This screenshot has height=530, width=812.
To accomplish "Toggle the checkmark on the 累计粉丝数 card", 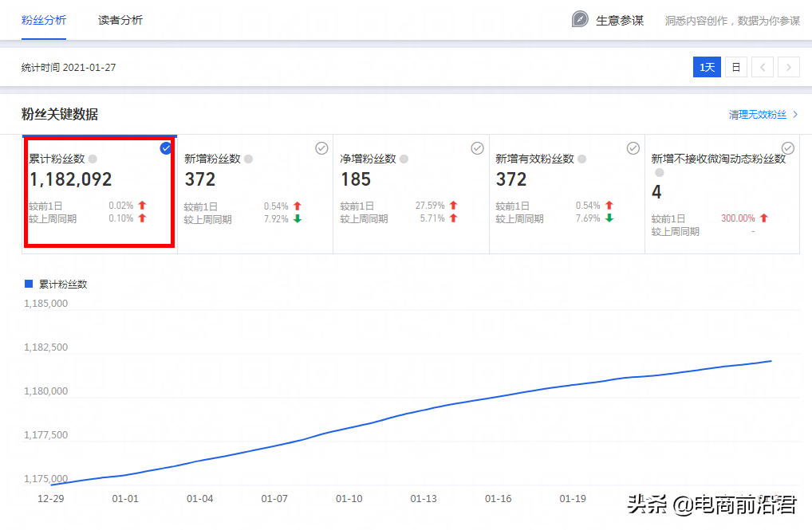I will [166, 147].
